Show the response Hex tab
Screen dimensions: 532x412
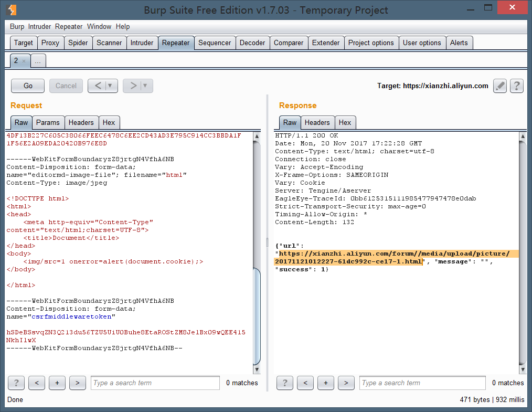point(345,122)
